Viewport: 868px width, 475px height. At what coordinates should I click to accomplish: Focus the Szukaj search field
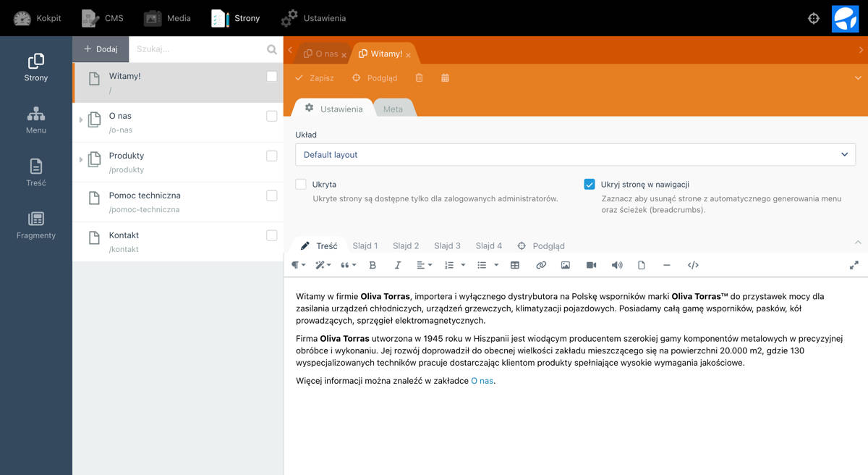[x=197, y=49]
